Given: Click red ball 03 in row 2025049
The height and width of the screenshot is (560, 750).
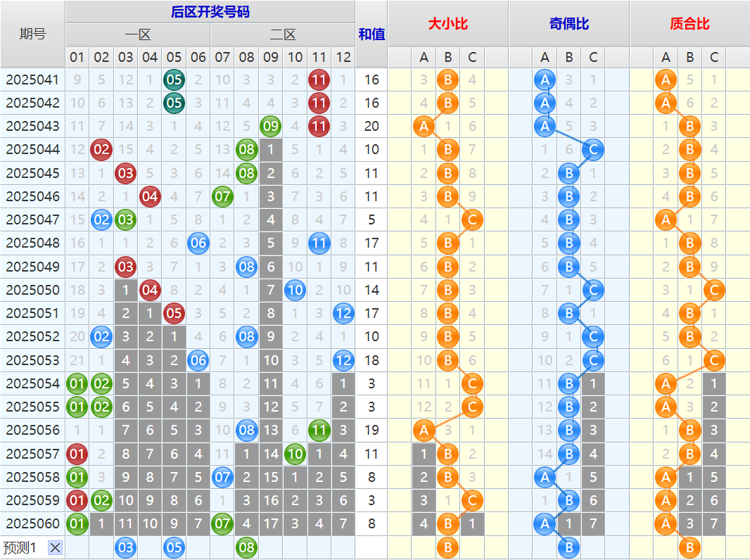Looking at the screenshot, I should [126, 267].
